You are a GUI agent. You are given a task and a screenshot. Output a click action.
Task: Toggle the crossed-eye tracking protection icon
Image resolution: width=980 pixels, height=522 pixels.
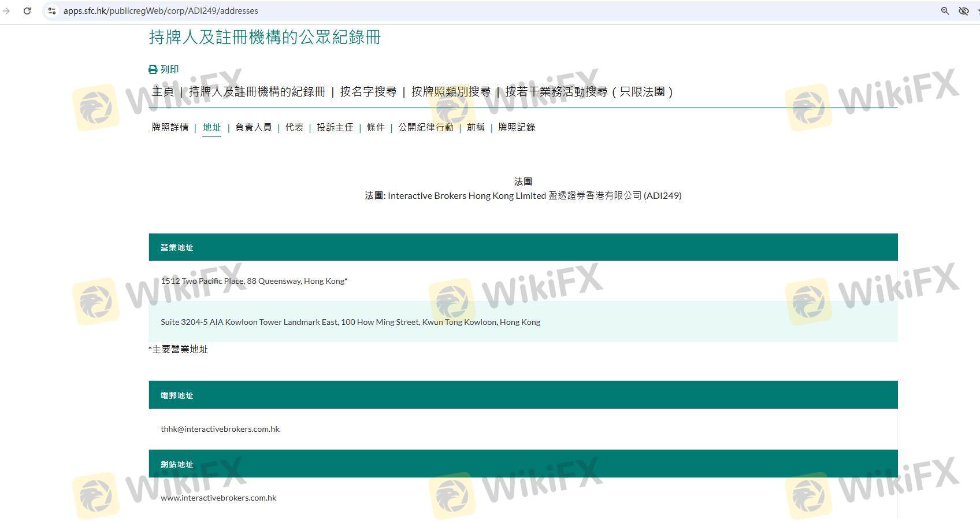point(963,11)
